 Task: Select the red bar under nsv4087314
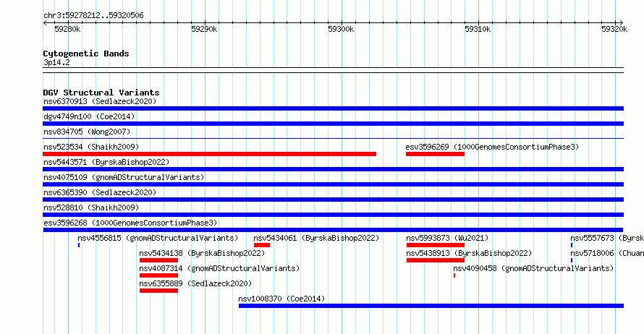click(x=159, y=275)
